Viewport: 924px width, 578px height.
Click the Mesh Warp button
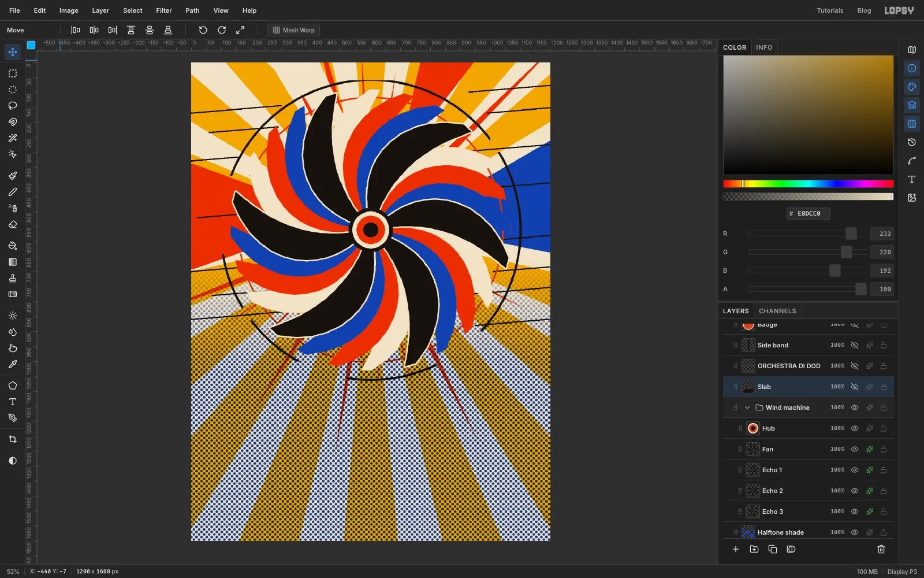coord(294,30)
